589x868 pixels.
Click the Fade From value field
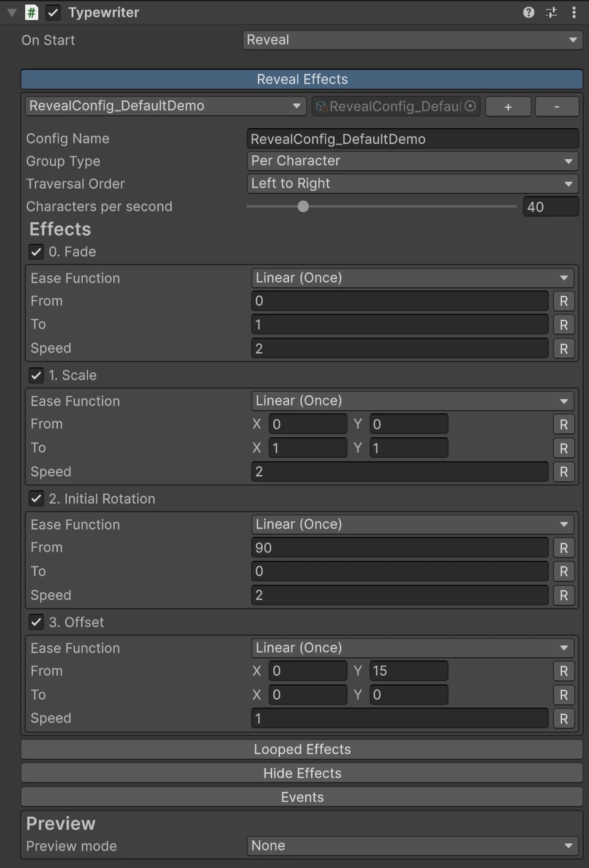400,301
